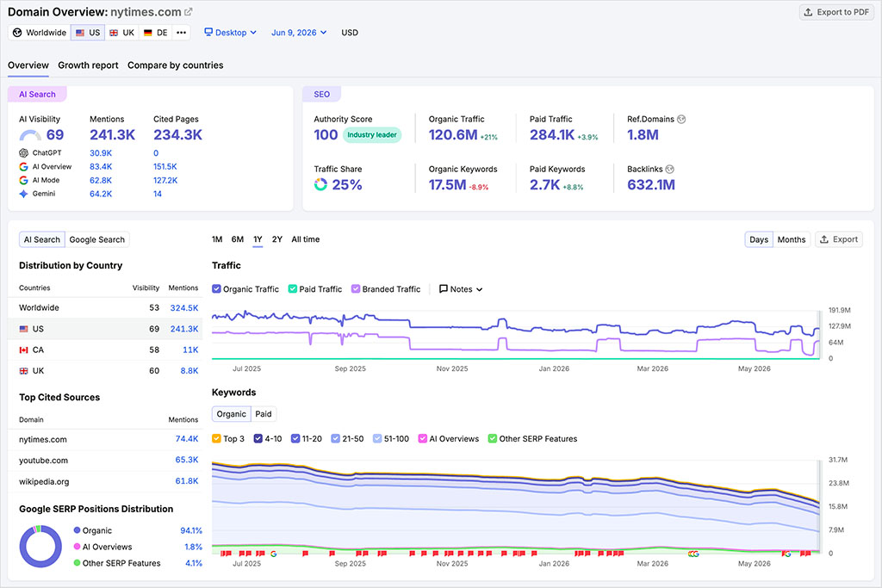
Task: Toggle the AI Overviews checkbox
Action: pyautogui.click(x=422, y=438)
